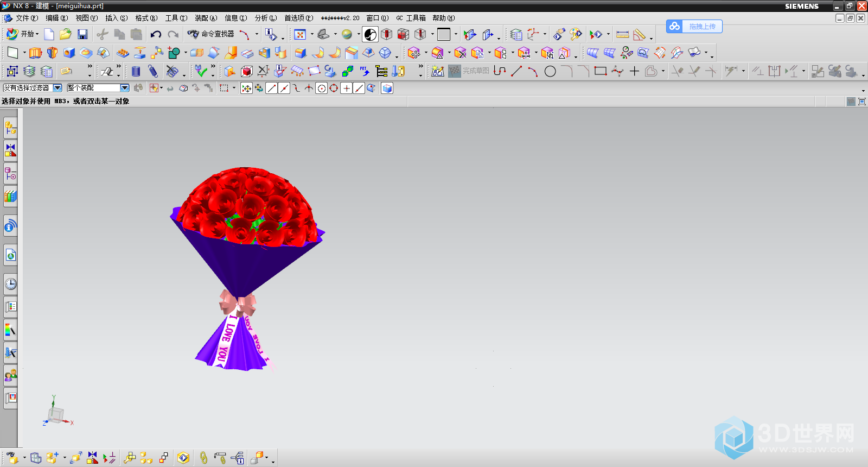Expand the rectangle selection dropdown arrow
Image resolution: width=868 pixels, height=467 pixels.
[234, 88]
